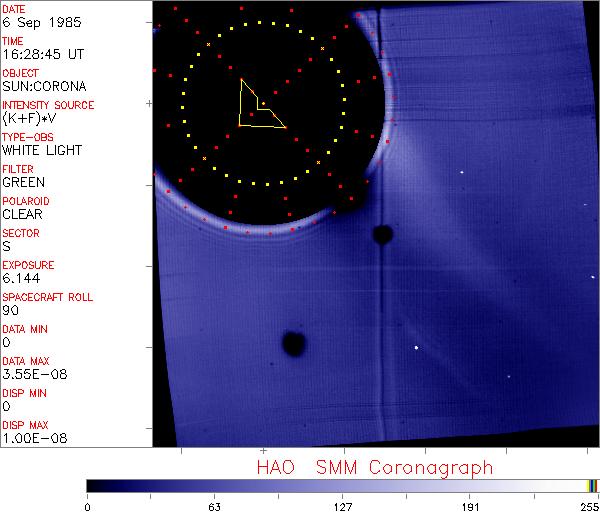This screenshot has height=512, width=600.
Task: Click the multicolored end of the color bar
Action: (592, 485)
